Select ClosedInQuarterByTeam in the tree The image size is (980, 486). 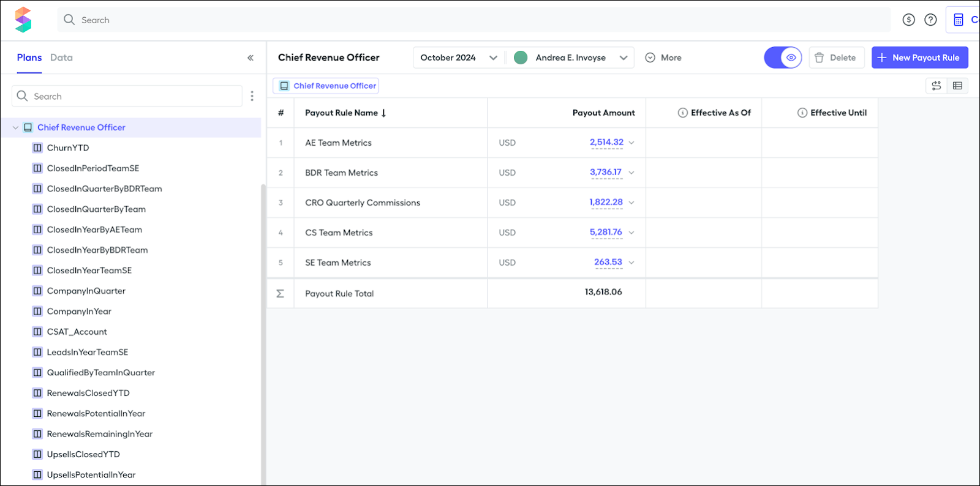point(96,209)
